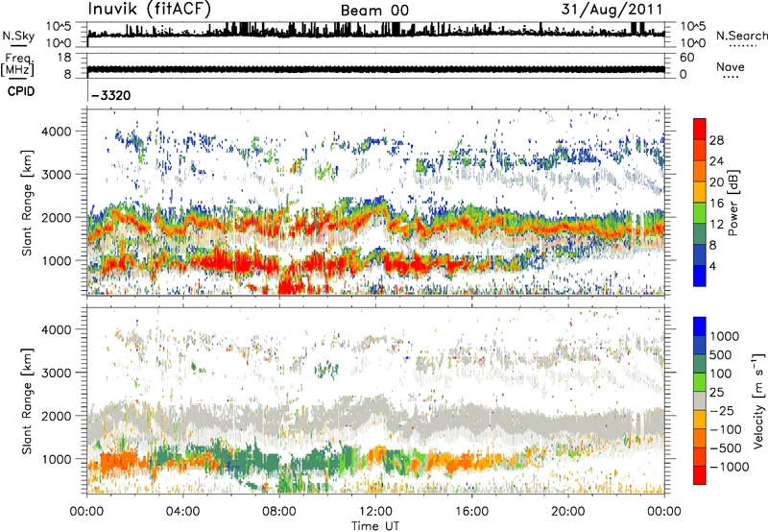Screen dimensions: 768x532
Task: Click the yellow-orange 16–20 segment of the Power color bar
Action: click(x=700, y=192)
